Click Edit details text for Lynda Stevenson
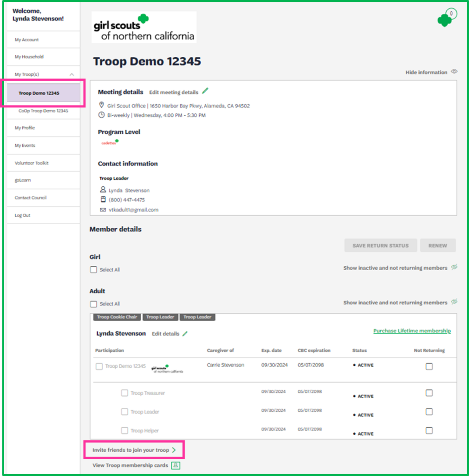Image resolution: width=469 pixels, height=476 pixels. [x=165, y=334]
